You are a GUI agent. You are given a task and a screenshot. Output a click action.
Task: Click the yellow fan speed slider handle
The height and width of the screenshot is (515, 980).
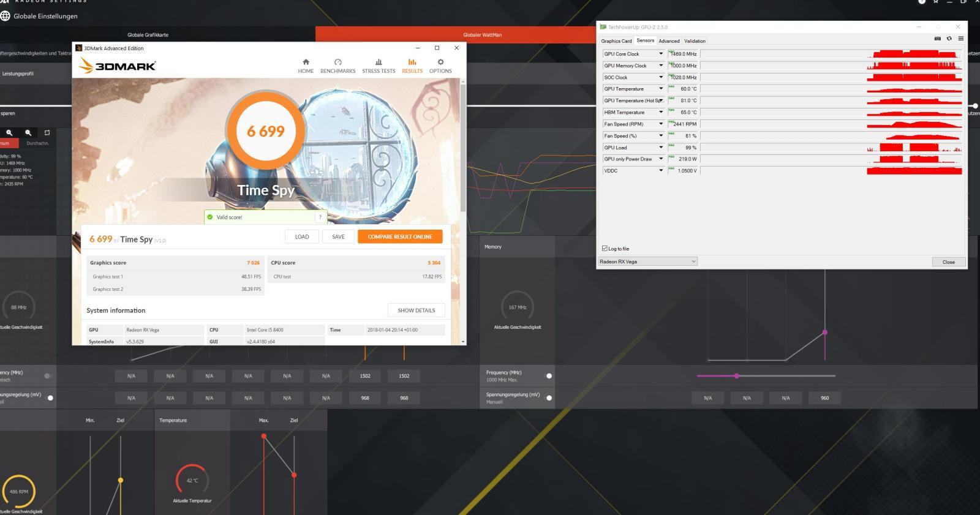tap(121, 480)
